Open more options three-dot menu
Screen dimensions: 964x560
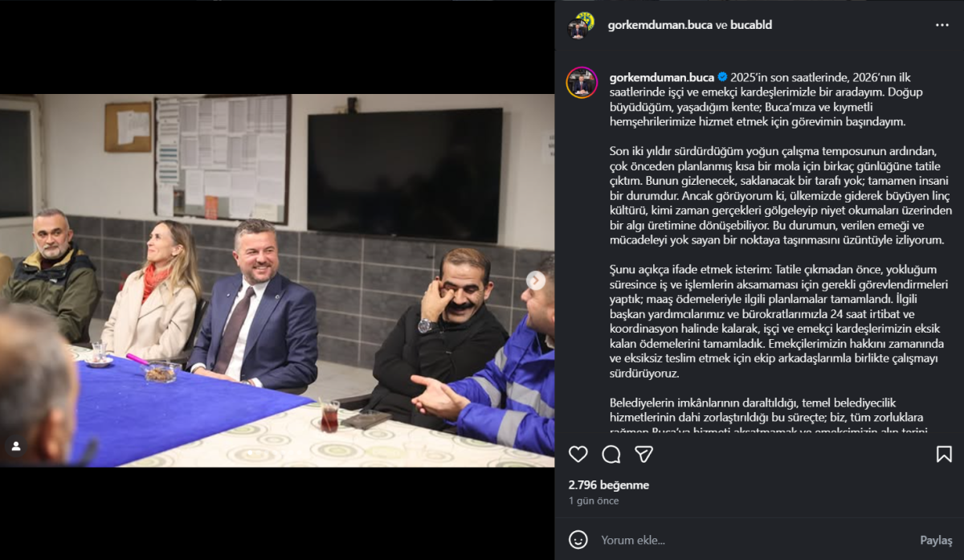tap(942, 25)
